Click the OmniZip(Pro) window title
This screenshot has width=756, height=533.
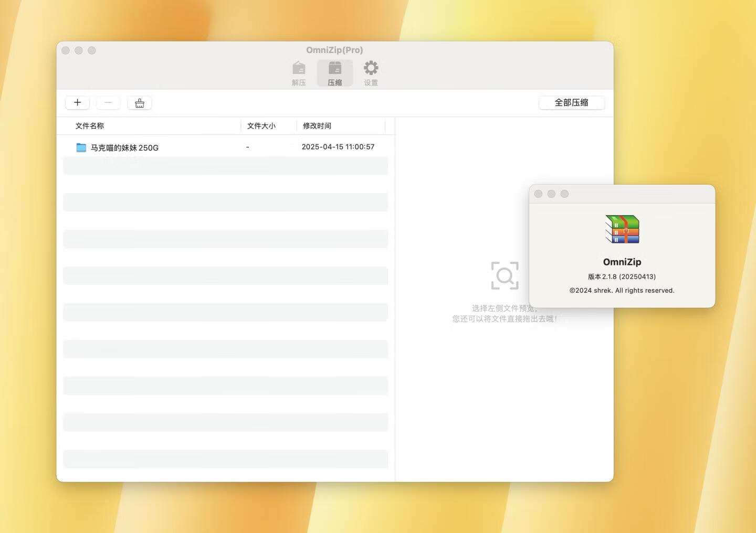pyautogui.click(x=335, y=50)
